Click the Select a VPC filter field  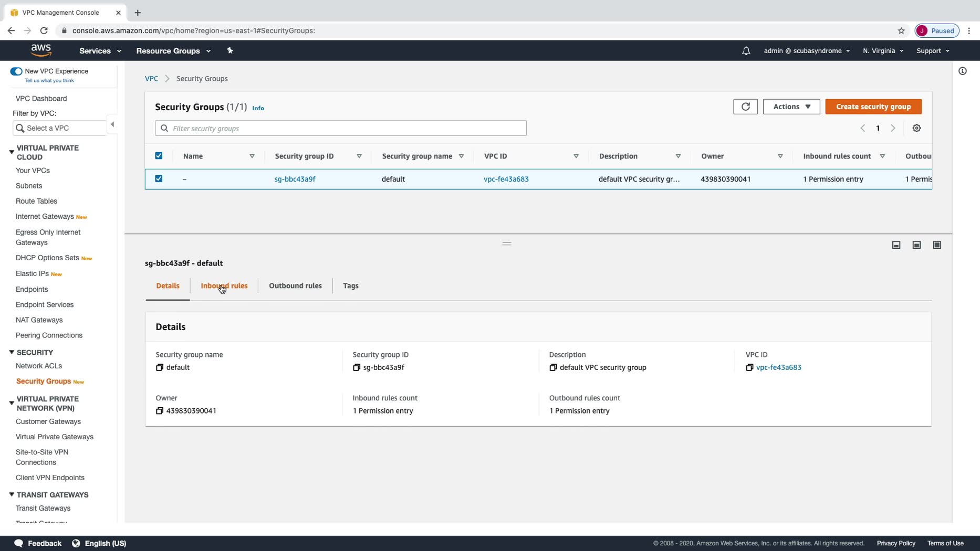point(59,128)
